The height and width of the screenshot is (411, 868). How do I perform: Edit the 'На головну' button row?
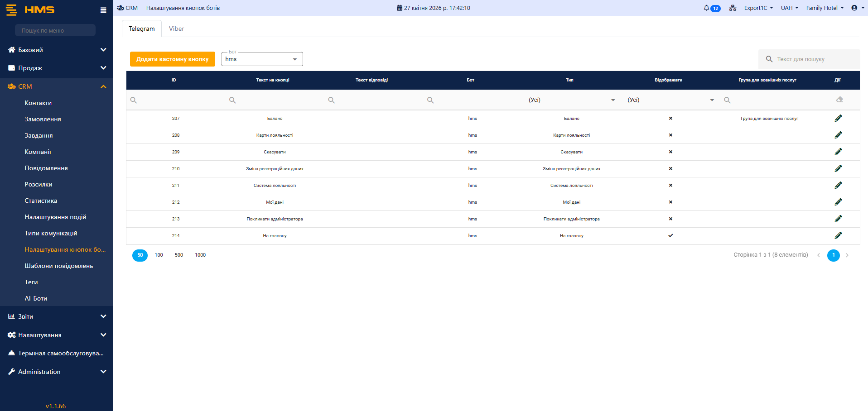(x=838, y=235)
